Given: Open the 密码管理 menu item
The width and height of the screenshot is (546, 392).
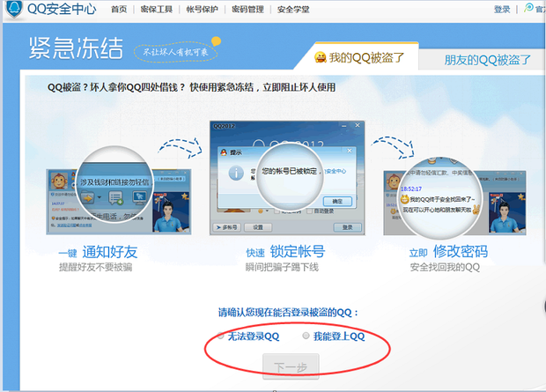Looking at the screenshot, I should (247, 10).
